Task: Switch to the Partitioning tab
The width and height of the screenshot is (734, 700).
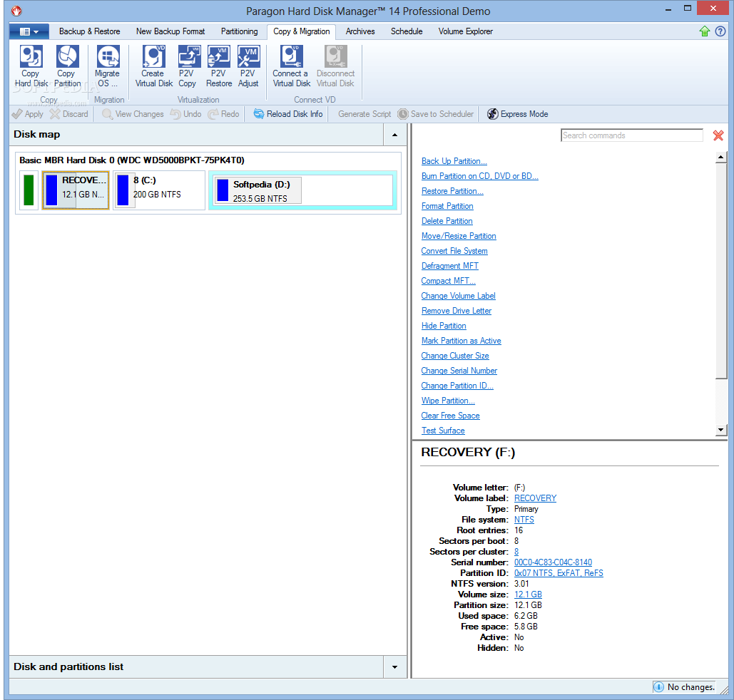Action: 239,31
